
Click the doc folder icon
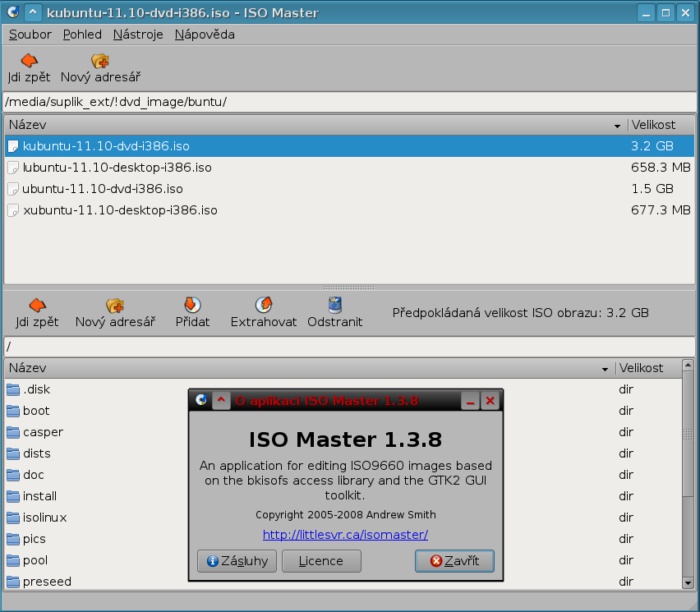coord(13,476)
